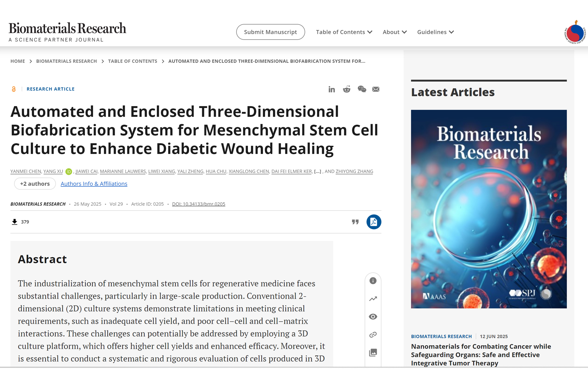
Task: Open the metrics trend icon
Action: [373, 299]
